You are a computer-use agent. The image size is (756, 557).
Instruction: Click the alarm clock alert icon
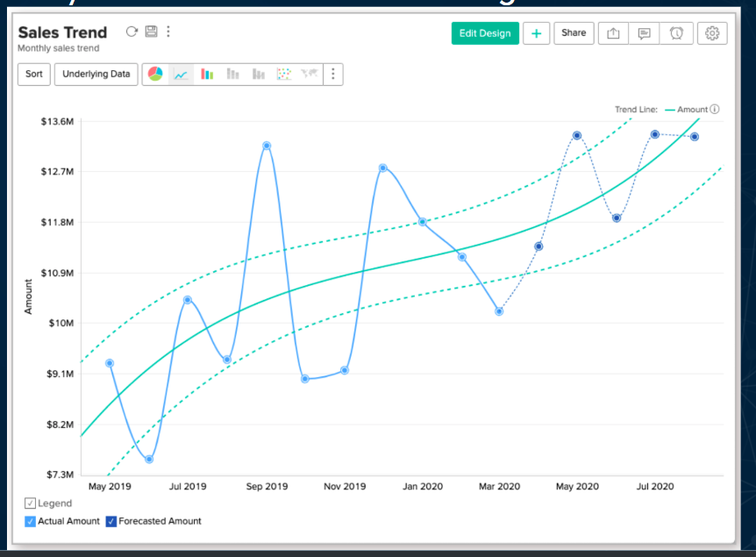pos(676,33)
